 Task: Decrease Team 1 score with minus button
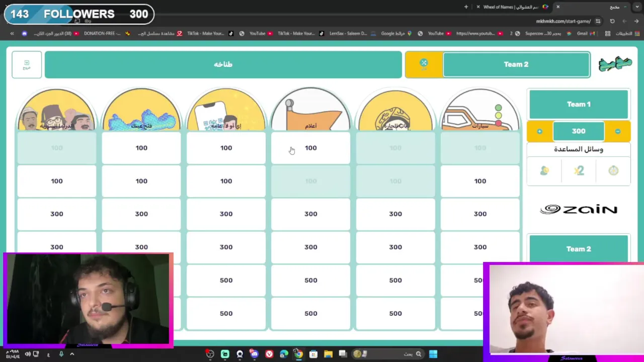click(617, 131)
